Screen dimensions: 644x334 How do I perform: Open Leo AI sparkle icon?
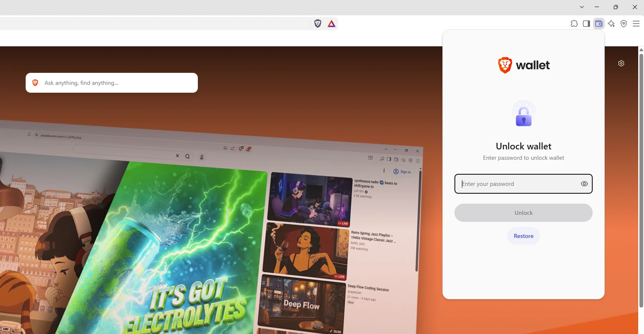(611, 24)
